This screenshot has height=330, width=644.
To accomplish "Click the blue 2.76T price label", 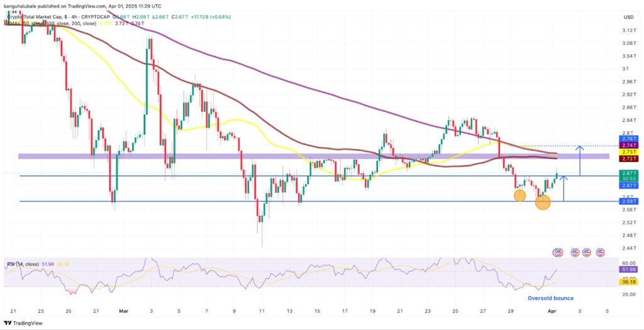I will [x=628, y=138].
